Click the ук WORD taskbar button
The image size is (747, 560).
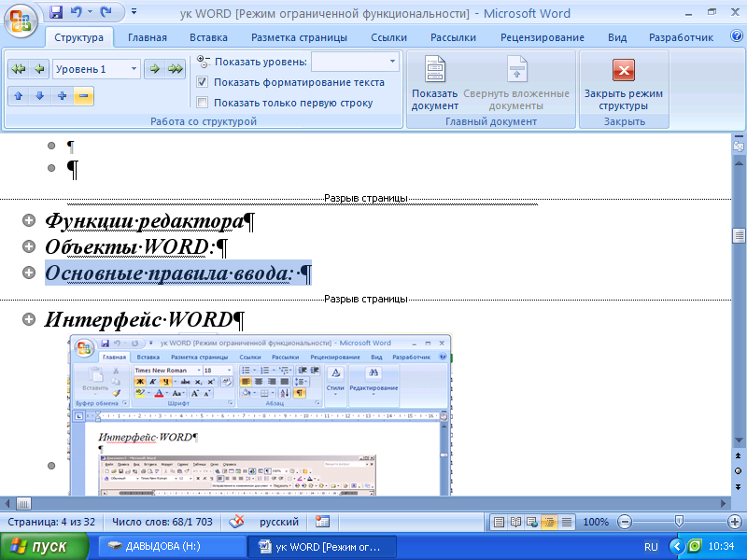pos(322,546)
